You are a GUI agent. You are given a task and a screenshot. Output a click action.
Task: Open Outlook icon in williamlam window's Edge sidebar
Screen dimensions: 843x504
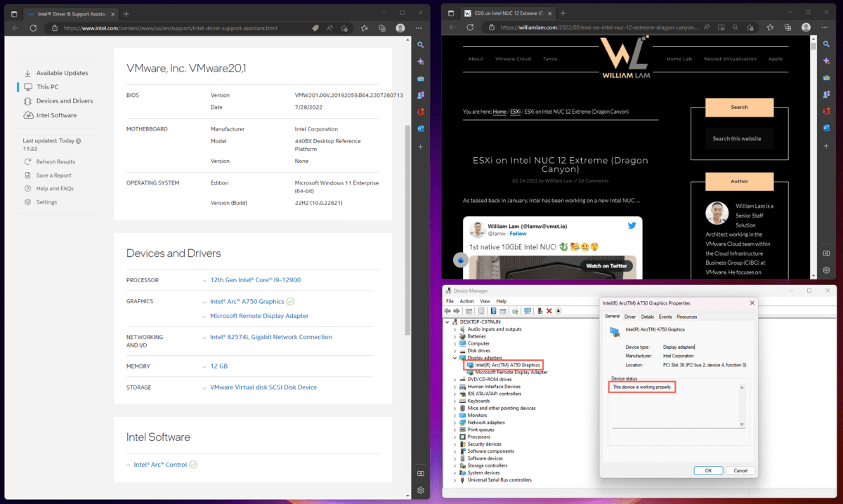coord(826,128)
